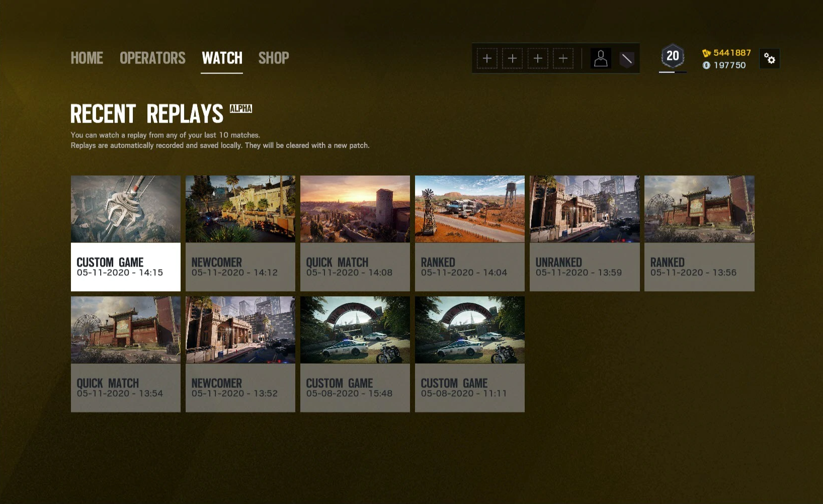Open the Operators tab
This screenshot has height=504, width=823.
tap(152, 58)
